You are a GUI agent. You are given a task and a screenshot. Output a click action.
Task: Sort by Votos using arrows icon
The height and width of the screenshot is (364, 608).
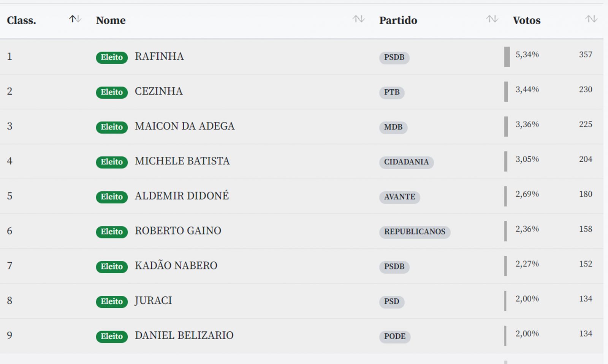[x=591, y=19]
